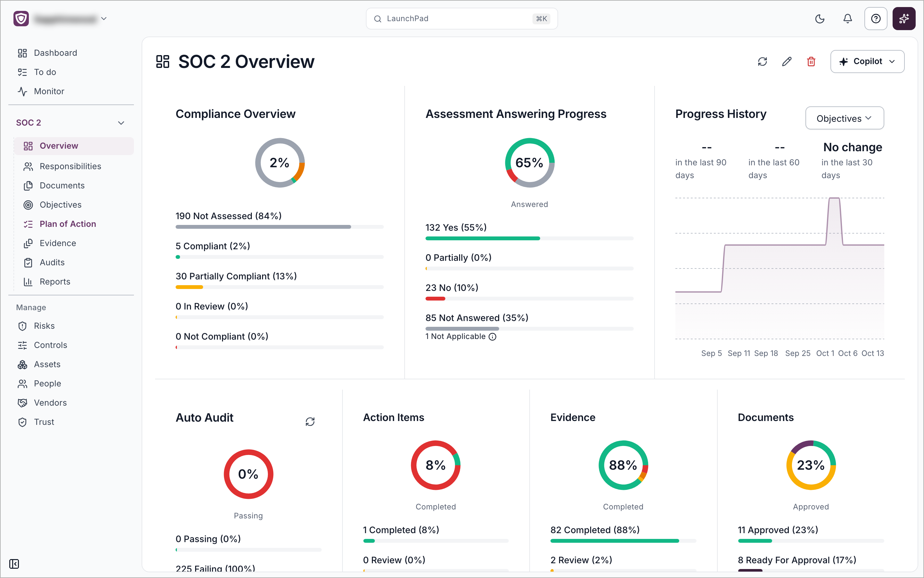The height and width of the screenshot is (578, 924).
Task: Click '85 Not Answered (35%)' text
Action: pyautogui.click(x=477, y=318)
